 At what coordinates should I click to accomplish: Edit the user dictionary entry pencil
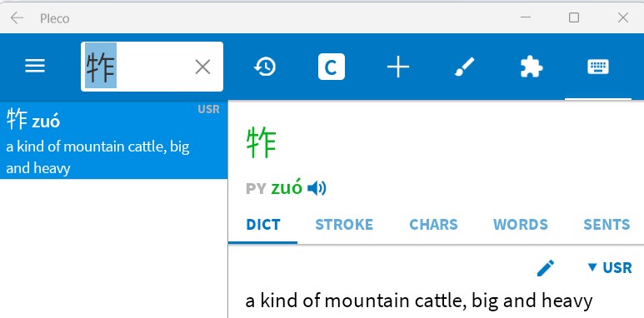tap(546, 268)
